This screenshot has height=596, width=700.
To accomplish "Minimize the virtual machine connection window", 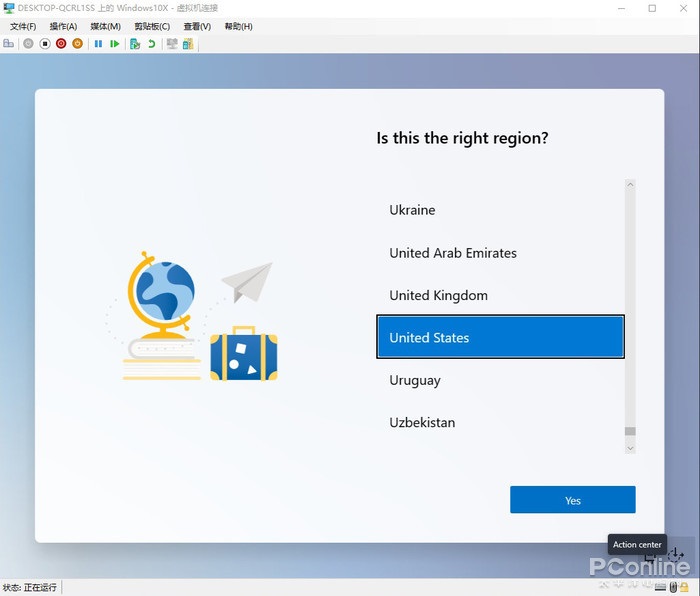I will coord(621,8).
